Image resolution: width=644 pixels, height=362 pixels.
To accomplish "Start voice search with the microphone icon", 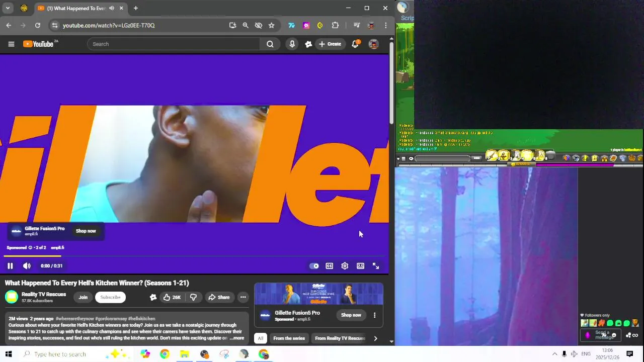I will click(x=292, y=44).
